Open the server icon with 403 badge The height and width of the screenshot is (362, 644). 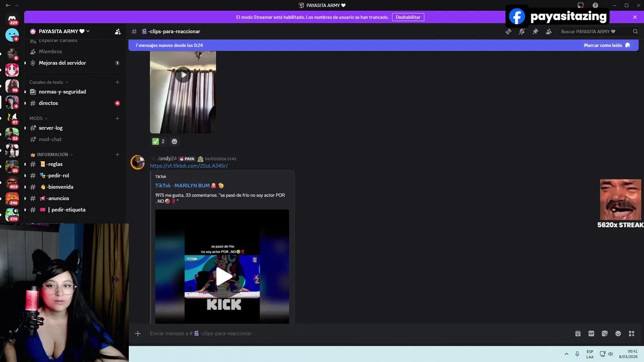tap(12, 182)
